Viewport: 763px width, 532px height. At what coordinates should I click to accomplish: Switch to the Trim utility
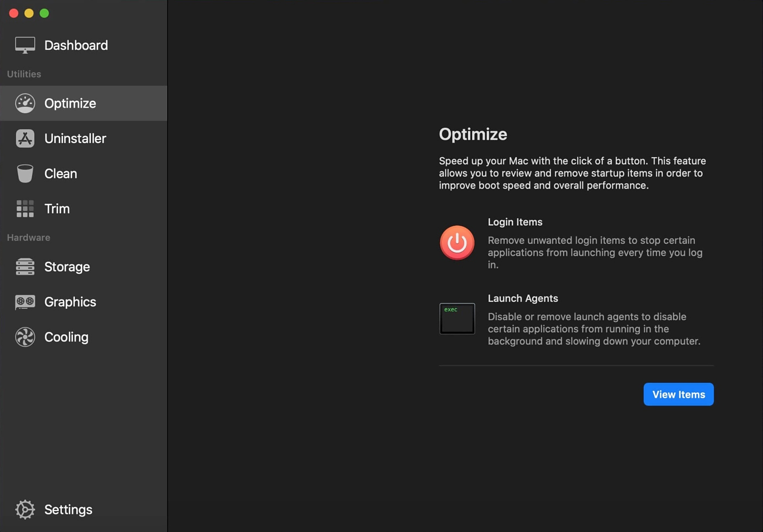pyautogui.click(x=84, y=209)
